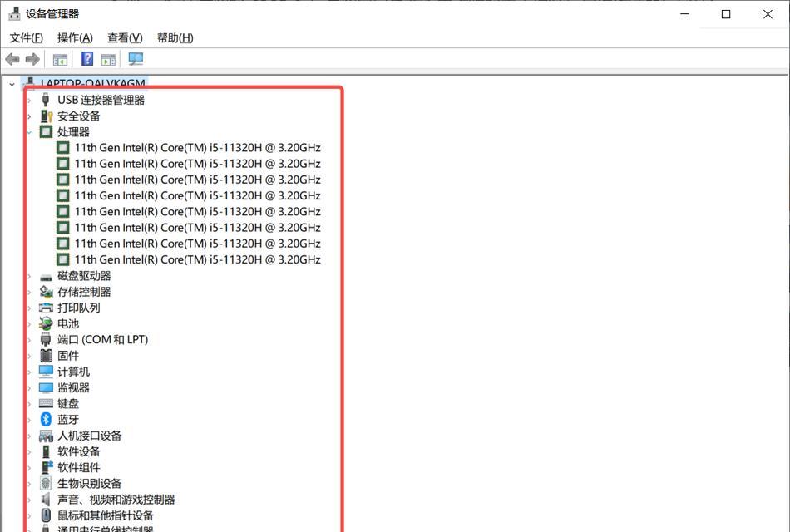Expand the 人机接口设备 category

[x=29, y=436]
